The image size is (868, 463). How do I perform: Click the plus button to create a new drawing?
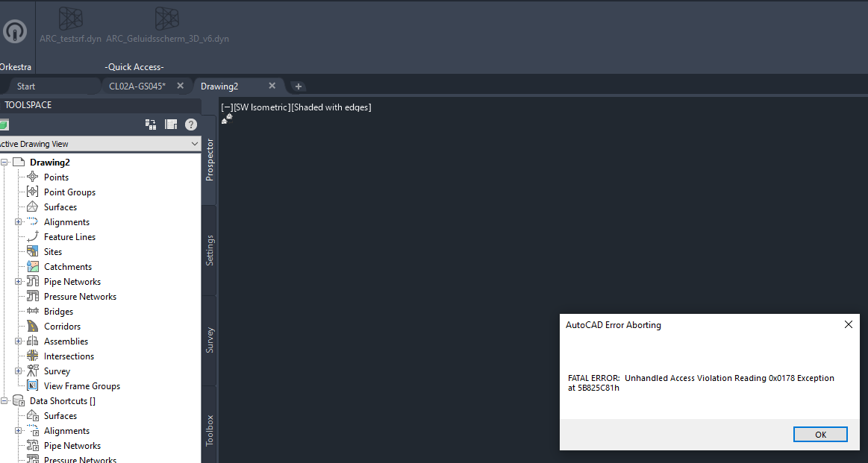(x=298, y=86)
